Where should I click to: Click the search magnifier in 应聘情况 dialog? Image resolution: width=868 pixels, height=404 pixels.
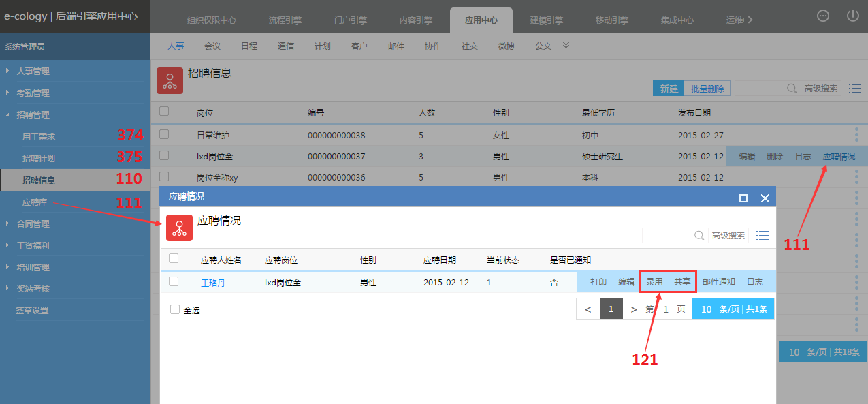coord(699,236)
